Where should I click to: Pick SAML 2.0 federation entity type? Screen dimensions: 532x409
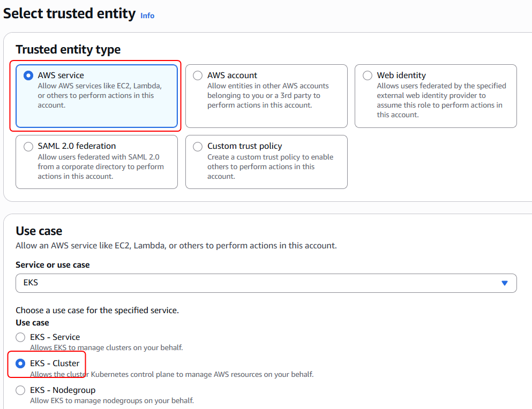(28, 146)
